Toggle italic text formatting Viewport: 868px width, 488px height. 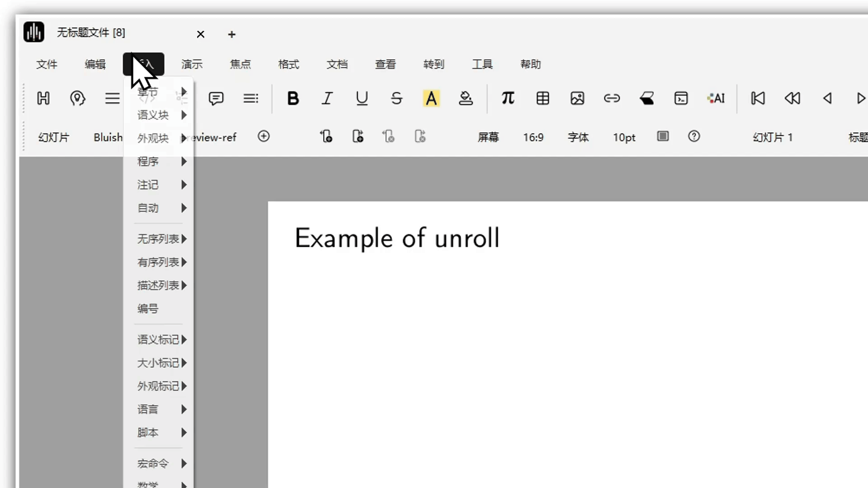click(327, 98)
